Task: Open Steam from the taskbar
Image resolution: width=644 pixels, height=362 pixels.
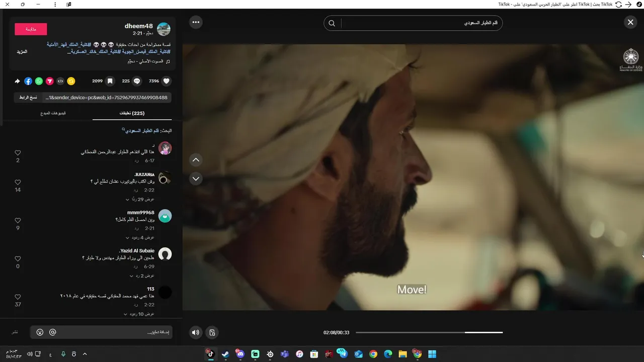Action: pos(225,354)
